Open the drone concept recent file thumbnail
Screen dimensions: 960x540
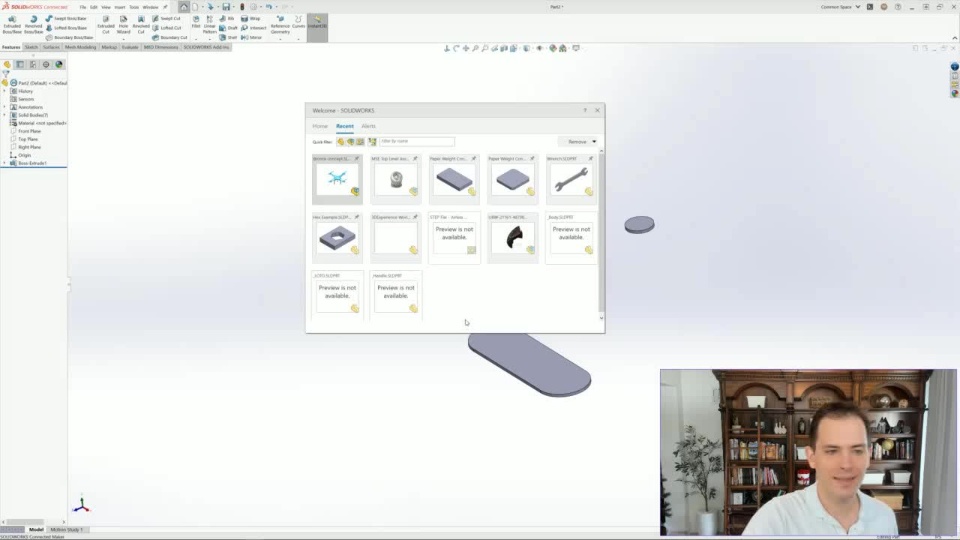(337, 179)
